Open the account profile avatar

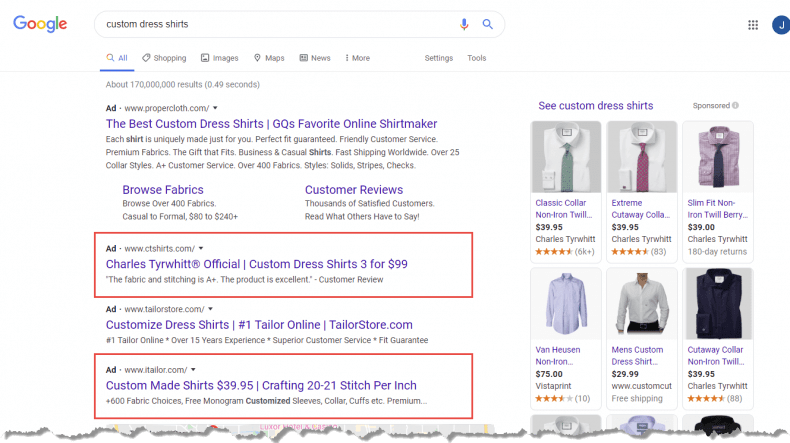780,25
